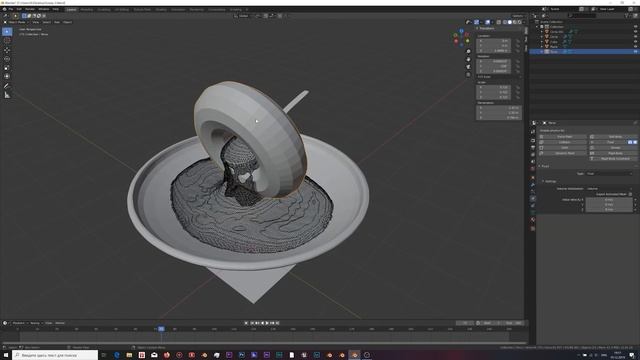640x360 pixels.
Task: Toggle camera view icon in viewport
Action: [x=468, y=67]
